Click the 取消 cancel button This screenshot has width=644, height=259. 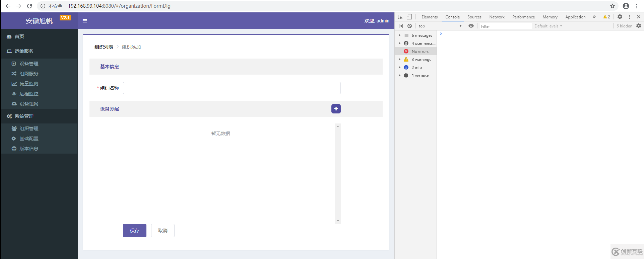pos(163,231)
